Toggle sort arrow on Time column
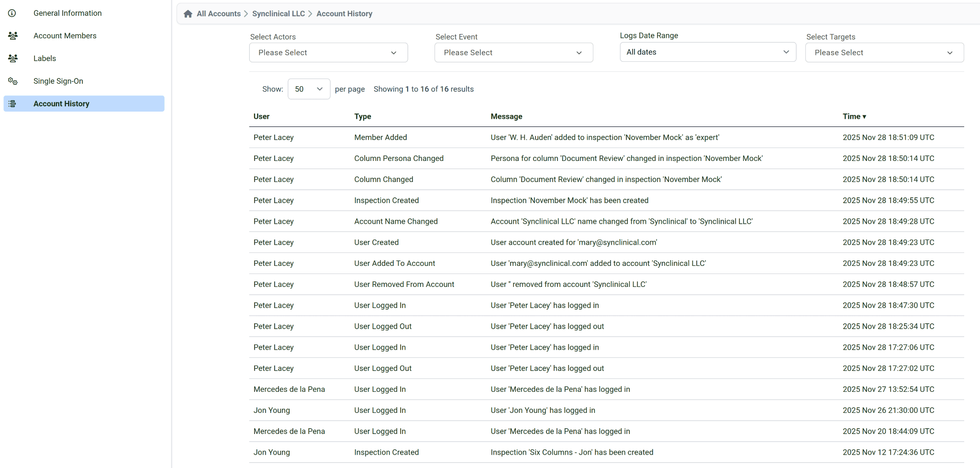The image size is (980, 468). pyautogui.click(x=864, y=117)
